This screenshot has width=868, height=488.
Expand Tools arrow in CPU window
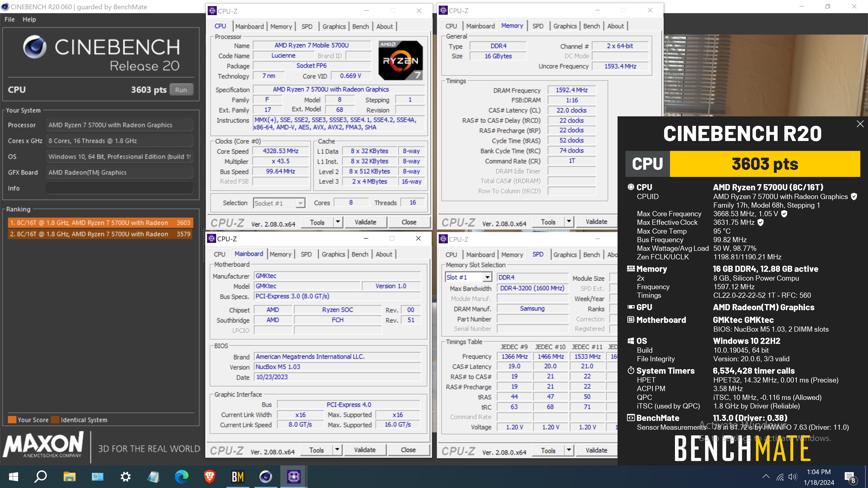[338, 222]
